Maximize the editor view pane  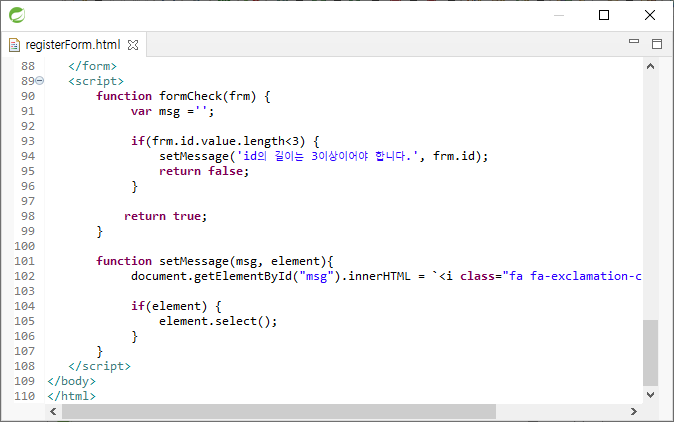657,43
